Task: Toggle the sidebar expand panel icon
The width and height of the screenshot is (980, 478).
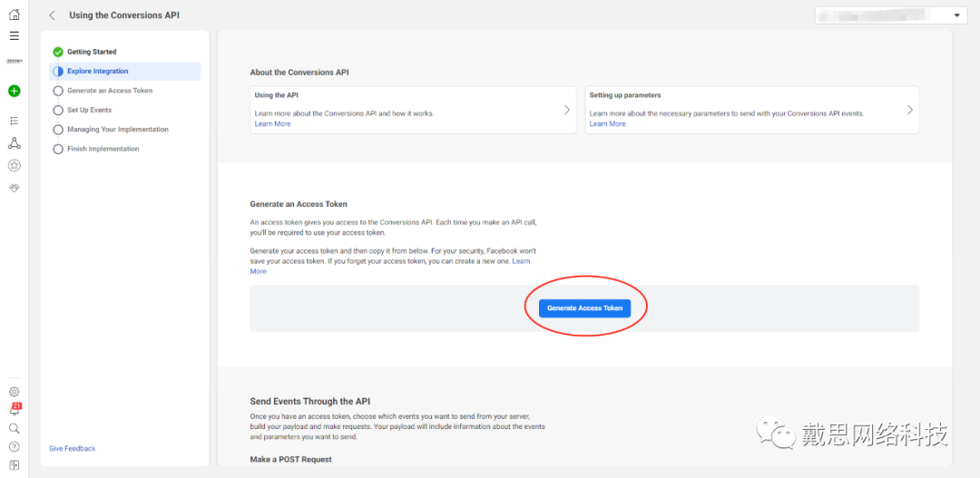Action: [14, 465]
